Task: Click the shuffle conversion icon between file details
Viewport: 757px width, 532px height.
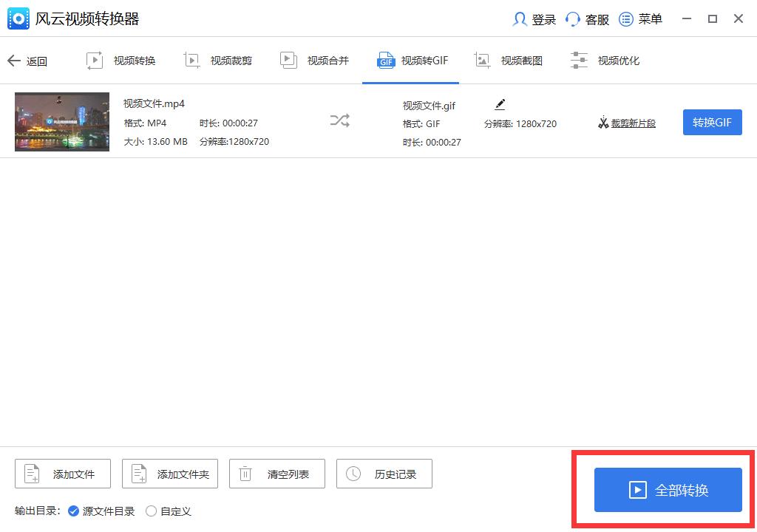Action: [339, 120]
